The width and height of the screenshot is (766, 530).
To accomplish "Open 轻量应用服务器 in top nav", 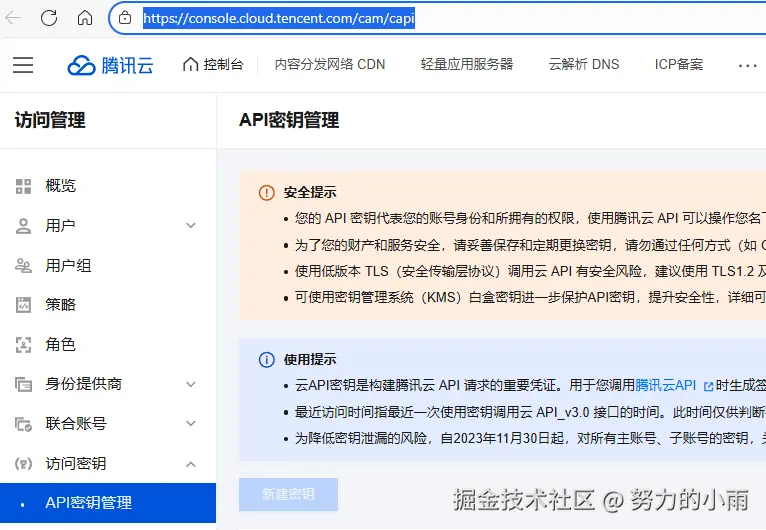I will 467,64.
